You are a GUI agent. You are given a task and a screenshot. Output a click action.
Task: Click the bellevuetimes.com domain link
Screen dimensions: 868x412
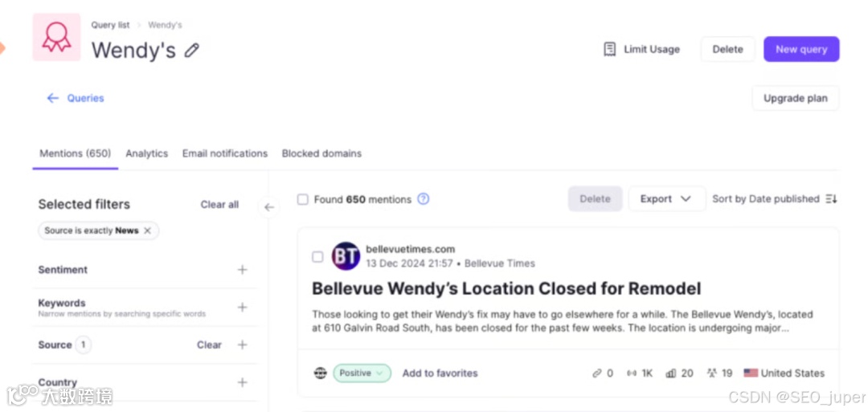coord(410,250)
